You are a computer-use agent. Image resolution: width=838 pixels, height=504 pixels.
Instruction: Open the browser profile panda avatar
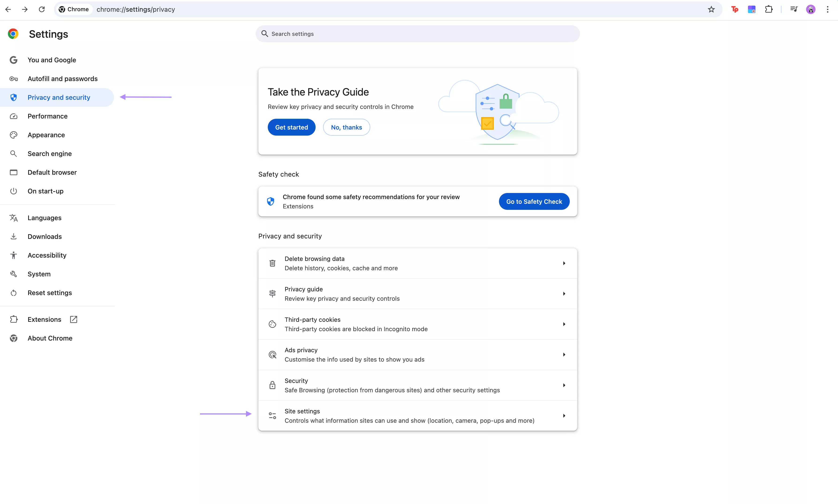tap(811, 9)
